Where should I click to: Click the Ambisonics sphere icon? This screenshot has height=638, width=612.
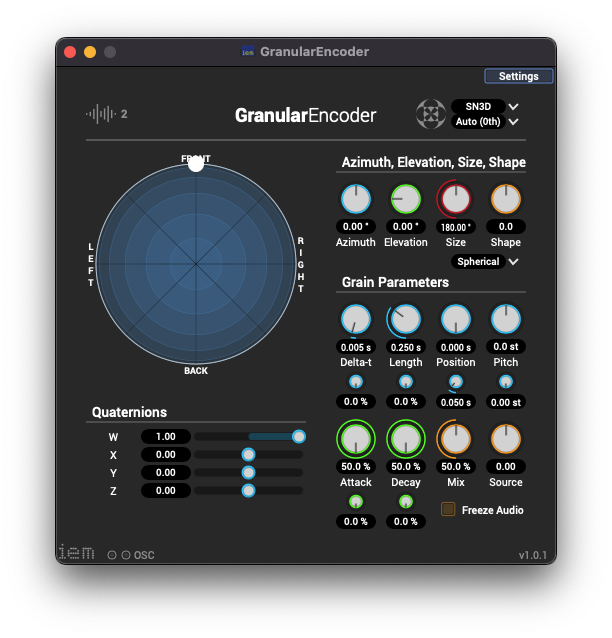[431, 114]
